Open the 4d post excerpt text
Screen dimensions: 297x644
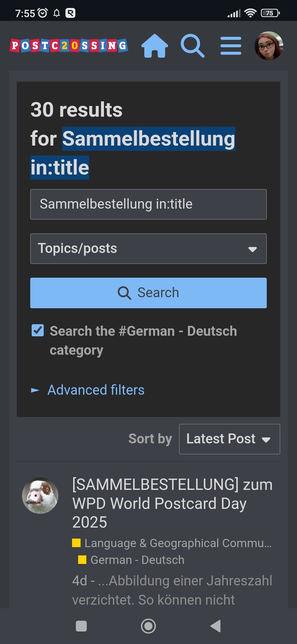(172, 590)
